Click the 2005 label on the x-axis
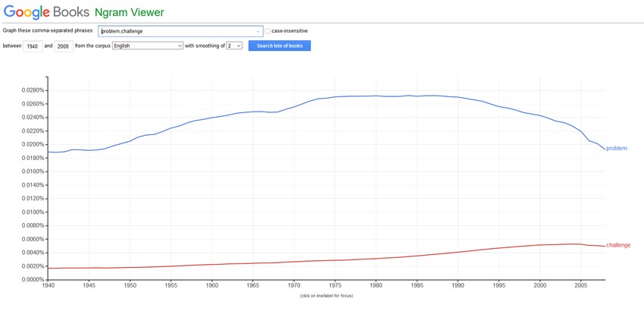The image size is (644, 327). click(580, 286)
